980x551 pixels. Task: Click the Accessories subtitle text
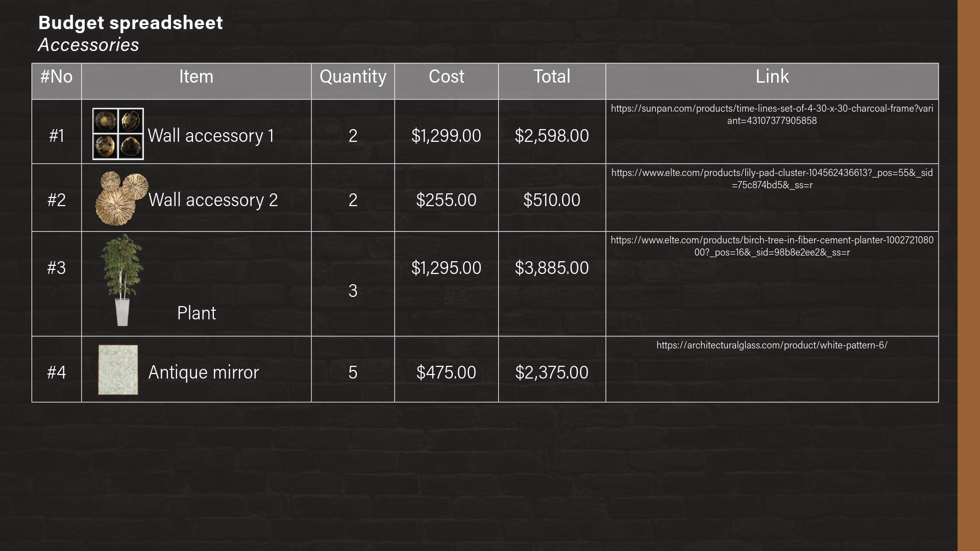pos(88,45)
